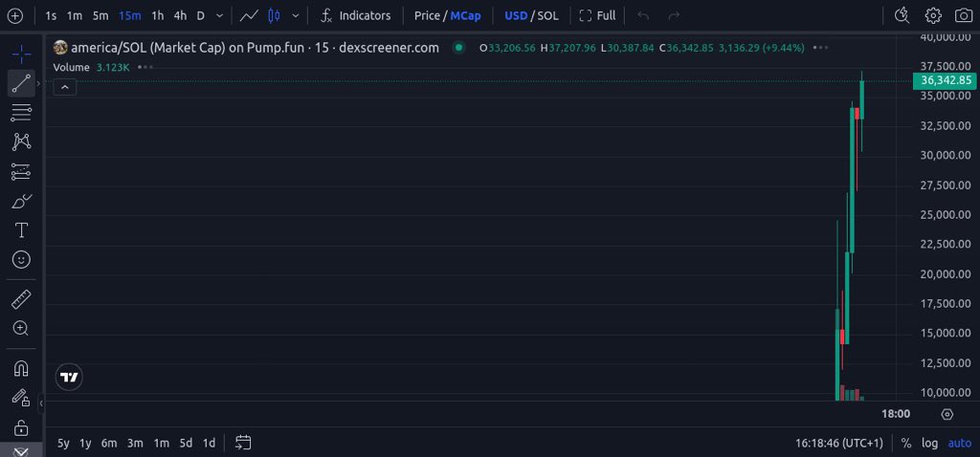Toggle stay in drawing mode

point(21,398)
